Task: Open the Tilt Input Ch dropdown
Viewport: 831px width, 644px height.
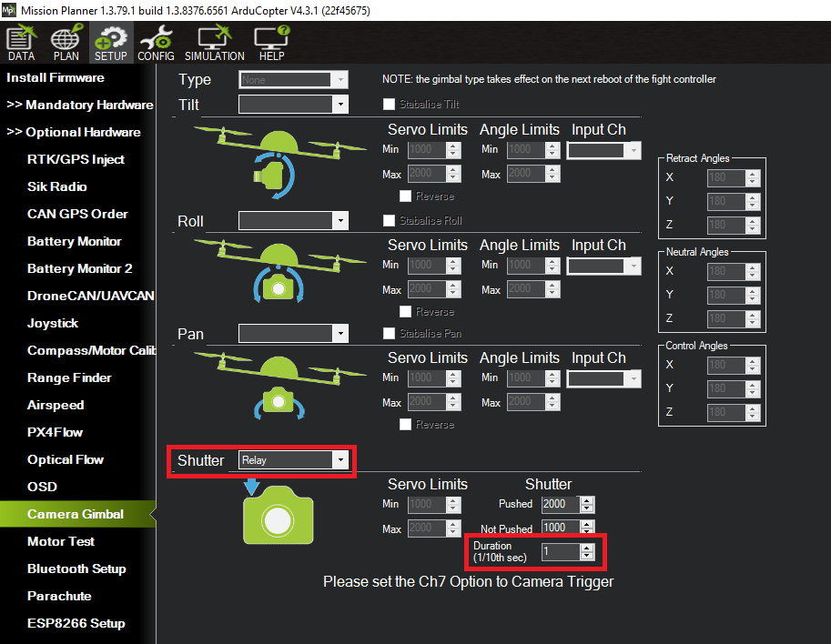Action: point(603,151)
